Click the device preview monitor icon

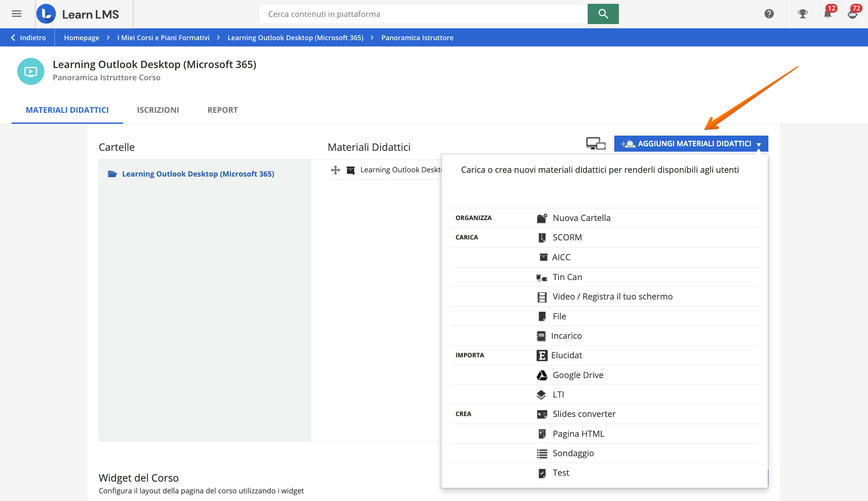[x=596, y=144]
